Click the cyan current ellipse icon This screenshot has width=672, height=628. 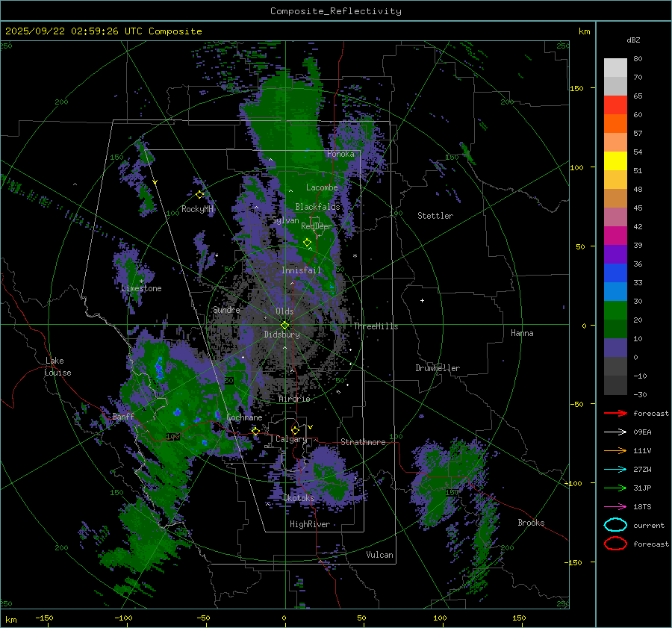click(x=615, y=525)
